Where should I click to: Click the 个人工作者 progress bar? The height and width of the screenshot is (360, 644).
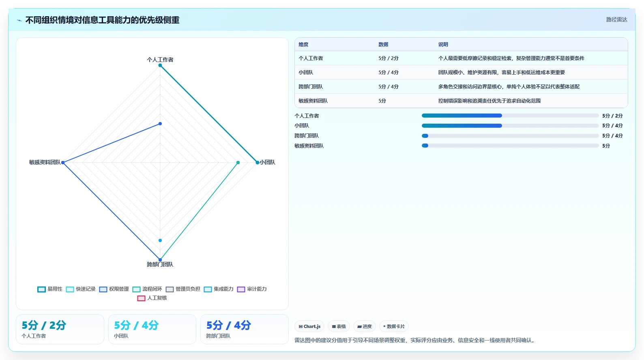tap(510, 116)
